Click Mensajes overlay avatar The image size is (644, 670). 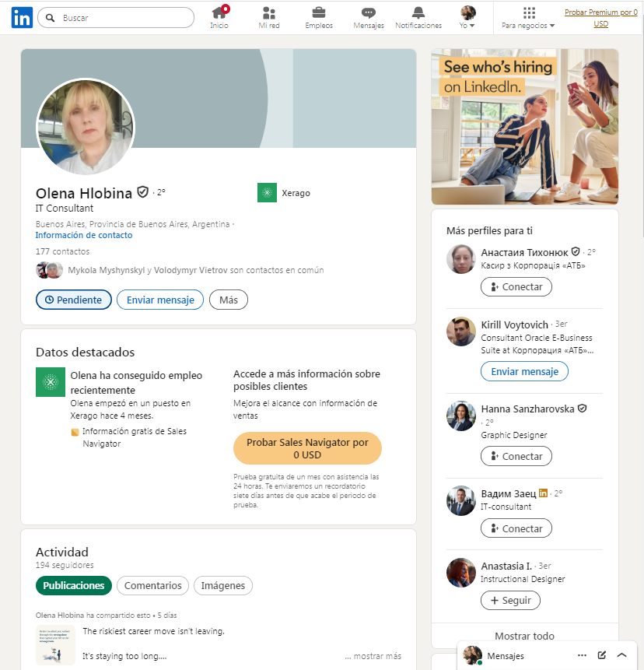pyautogui.click(x=472, y=655)
